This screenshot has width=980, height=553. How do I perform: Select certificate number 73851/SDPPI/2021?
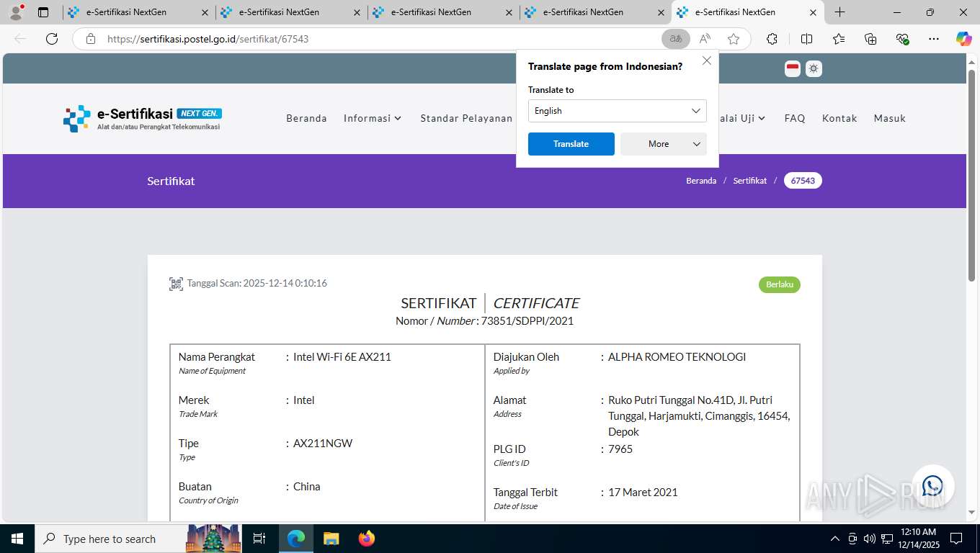point(527,321)
